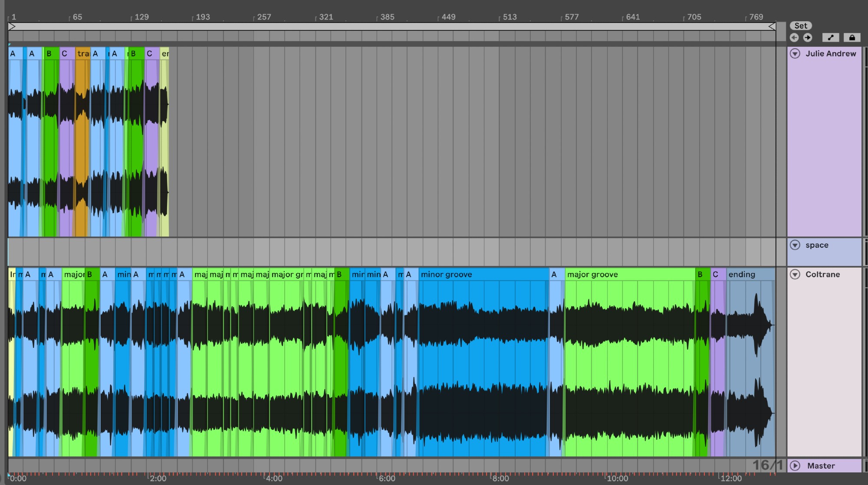Image resolution: width=868 pixels, height=485 pixels.
Task: Collapse the Coltrane track
Action: pyautogui.click(x=795, y=275)
